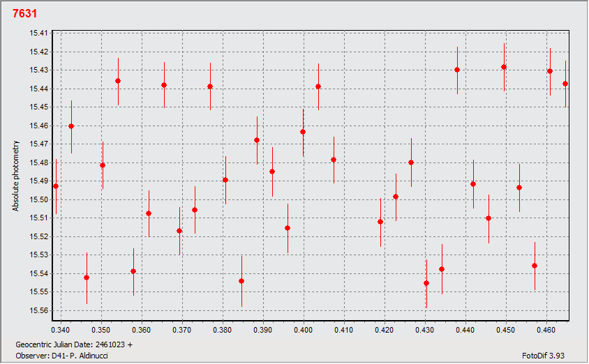Select the data point near 0.385 at 15.544
This screenshot has height=364, width=589.
tap(241, 281)
